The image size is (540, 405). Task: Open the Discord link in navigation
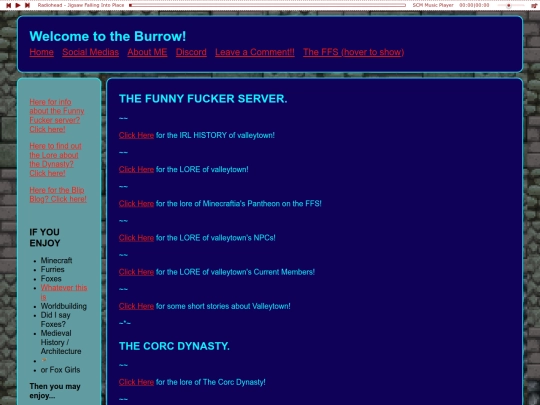pyautogui.click(x=191, y=52)
